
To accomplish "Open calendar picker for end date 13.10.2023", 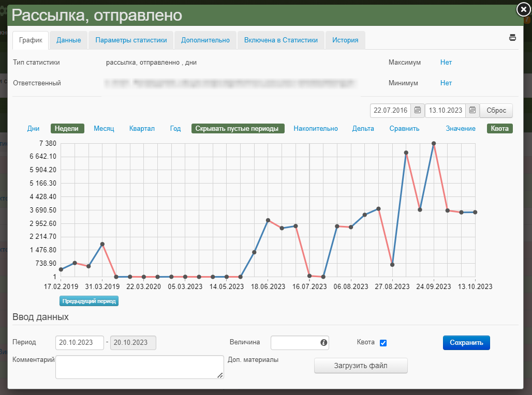I will point(472,110).
